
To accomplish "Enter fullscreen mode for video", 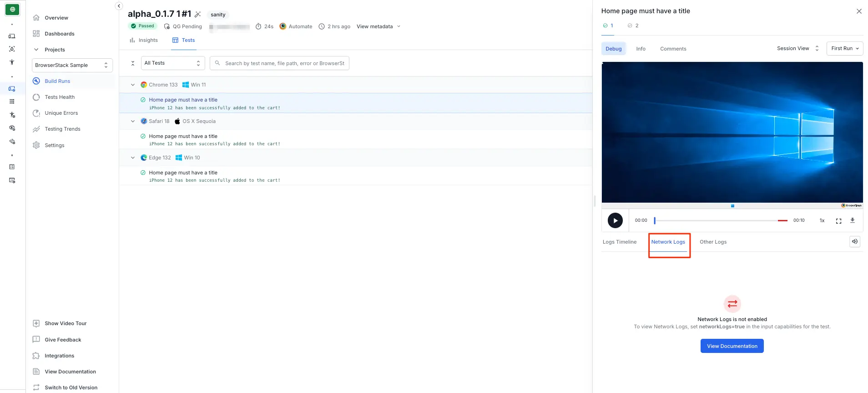I will point(838,221).
